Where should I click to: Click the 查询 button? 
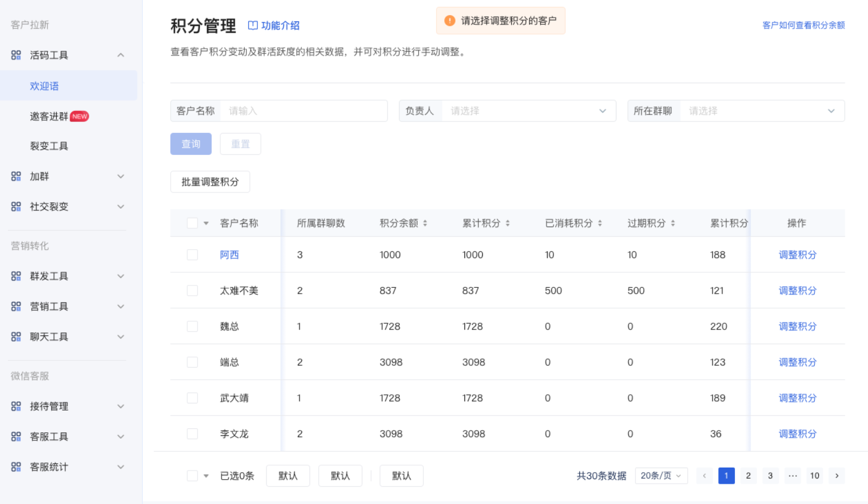click(191, 144)
